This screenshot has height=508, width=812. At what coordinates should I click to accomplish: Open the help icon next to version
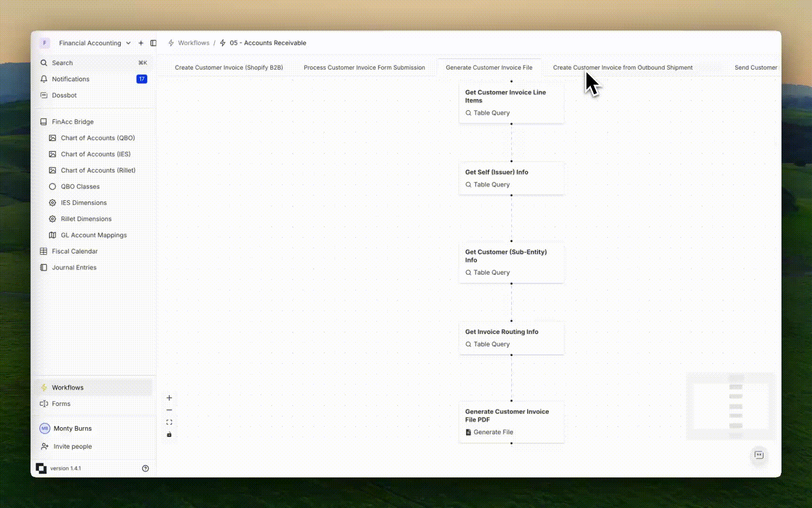[145, 468]
